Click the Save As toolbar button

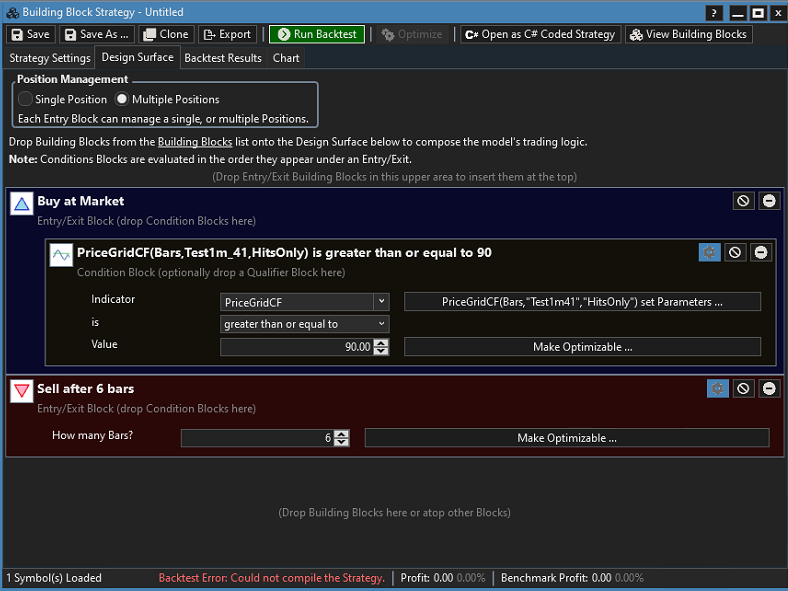pyautogui.click(x=97, y=34)
